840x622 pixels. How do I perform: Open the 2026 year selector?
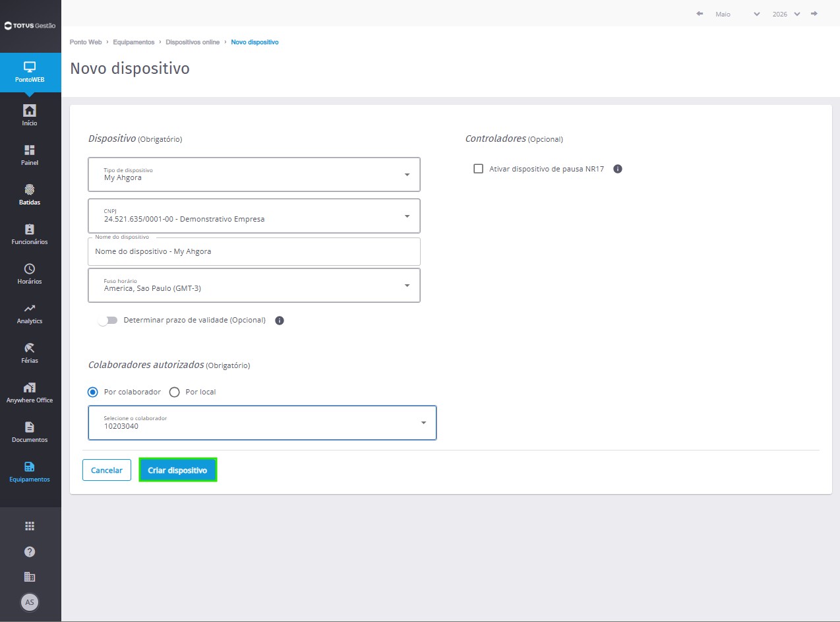pyautogui.click(x=787, y=14)
